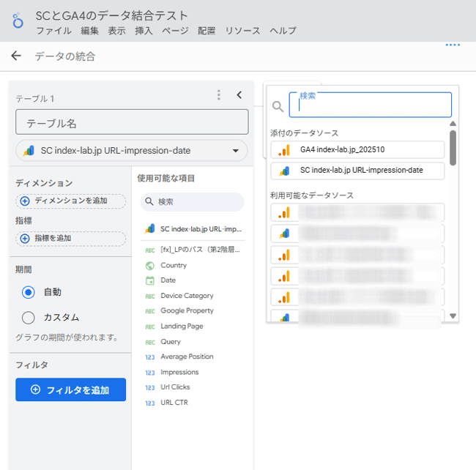Open the ヘルプ menu
This screenshot has width=476, height=470.
point(283,31)
